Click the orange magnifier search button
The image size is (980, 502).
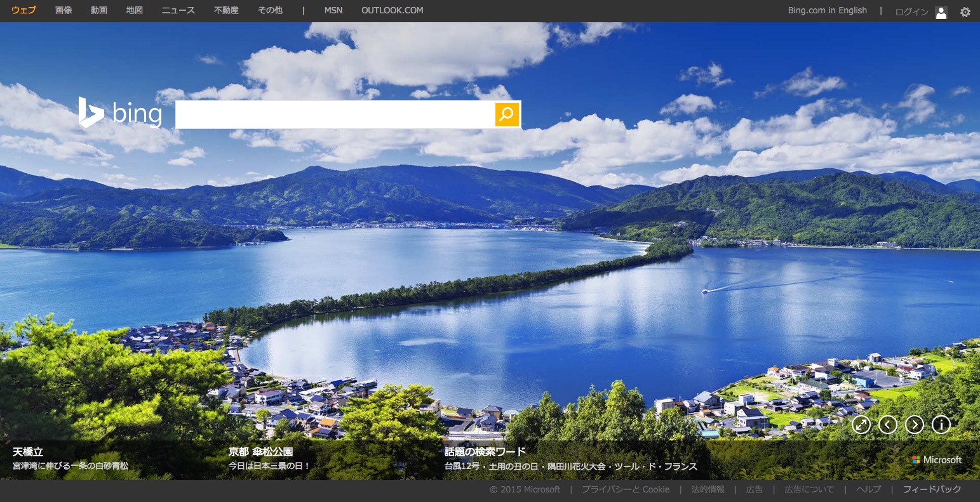point(507,114)
